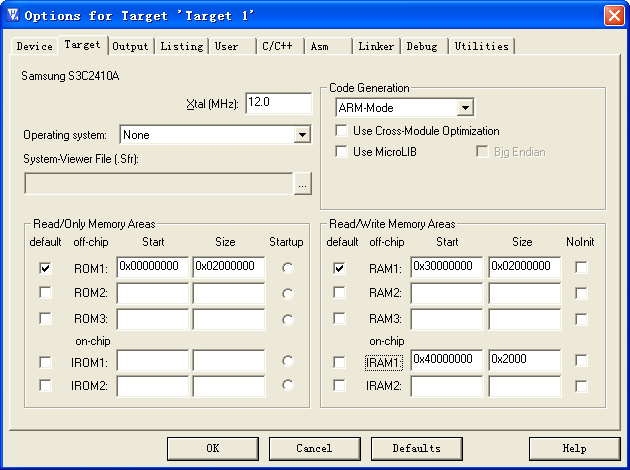Expand the ARM-Mode code generation dropdown
Viewport: 630px width, 470px height.
coord(465,108)
